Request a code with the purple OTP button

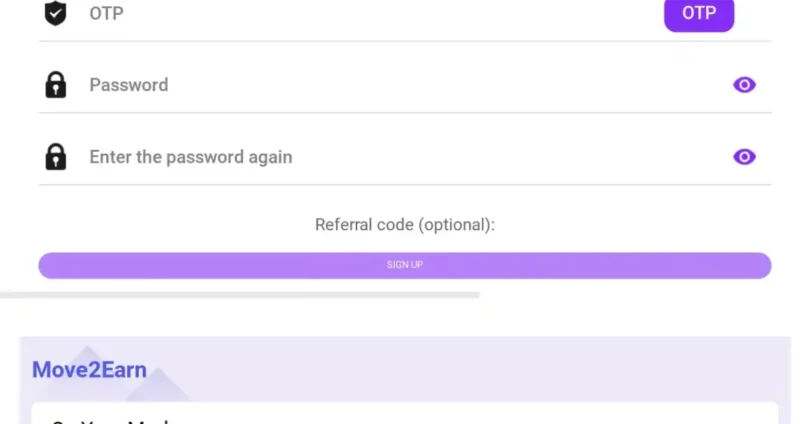pos(698,14)
